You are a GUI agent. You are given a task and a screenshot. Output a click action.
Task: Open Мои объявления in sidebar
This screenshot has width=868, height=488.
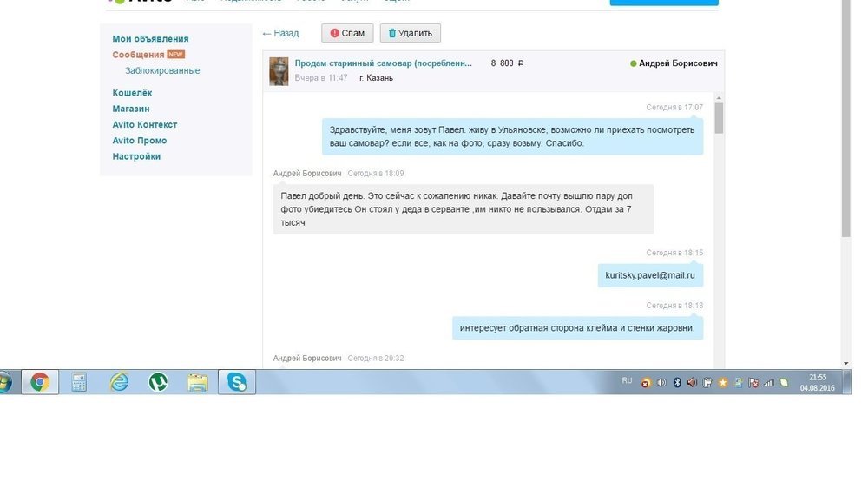[x=150, y=39]
